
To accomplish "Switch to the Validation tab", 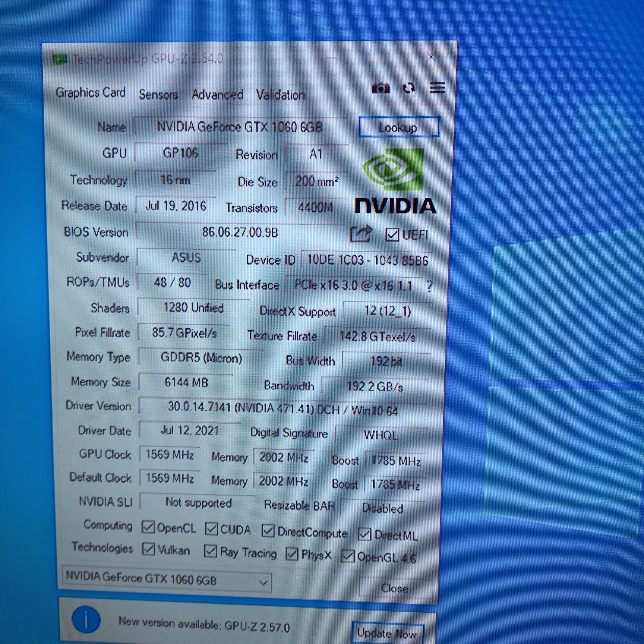I will click(281, 95).
